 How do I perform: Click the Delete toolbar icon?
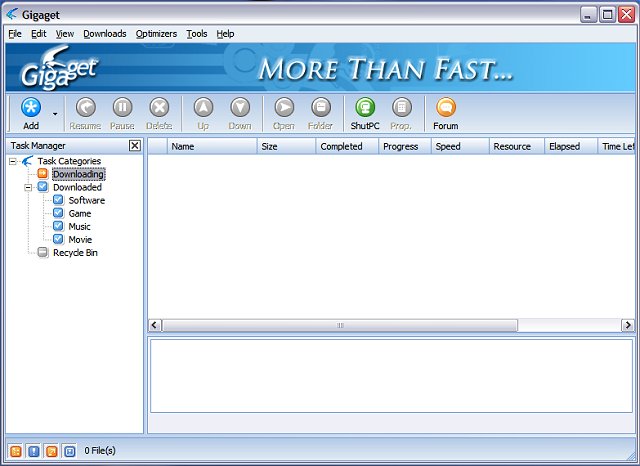click(159, 108)
